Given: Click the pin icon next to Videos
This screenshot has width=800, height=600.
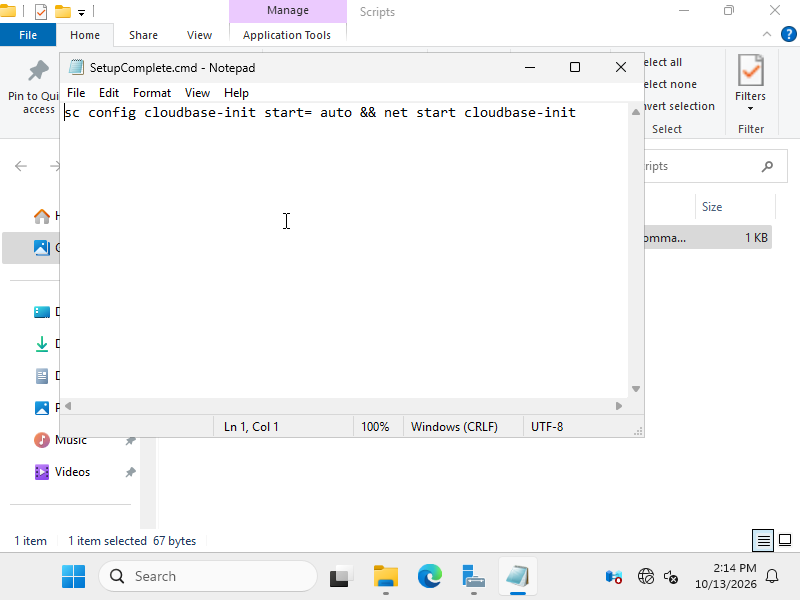Looking at the screenshot, I should coord(131,472).
